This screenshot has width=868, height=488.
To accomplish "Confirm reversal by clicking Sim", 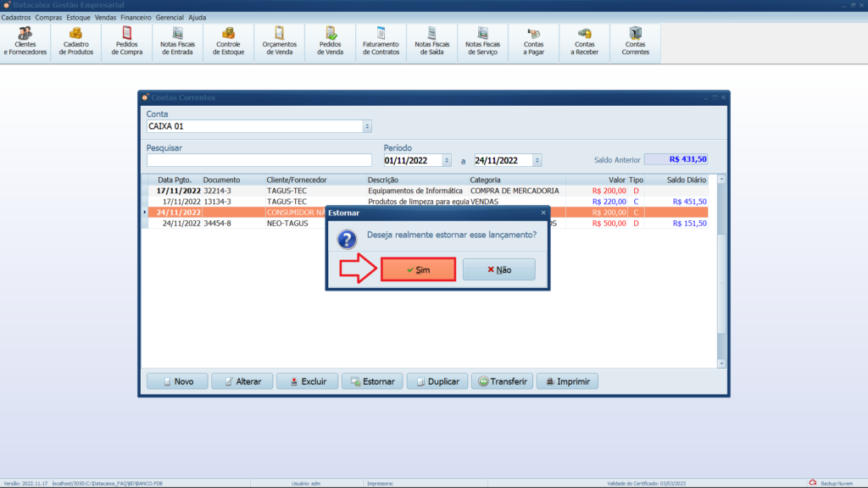I will tap(418, 269).
